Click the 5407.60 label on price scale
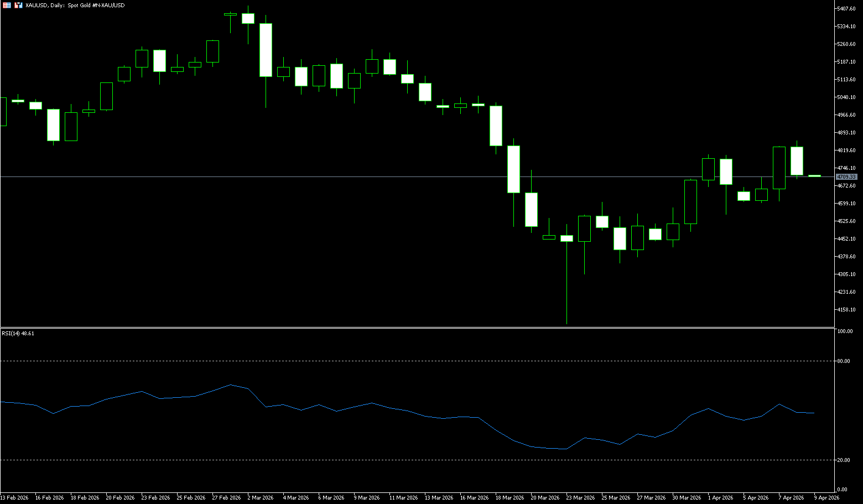 846,9
